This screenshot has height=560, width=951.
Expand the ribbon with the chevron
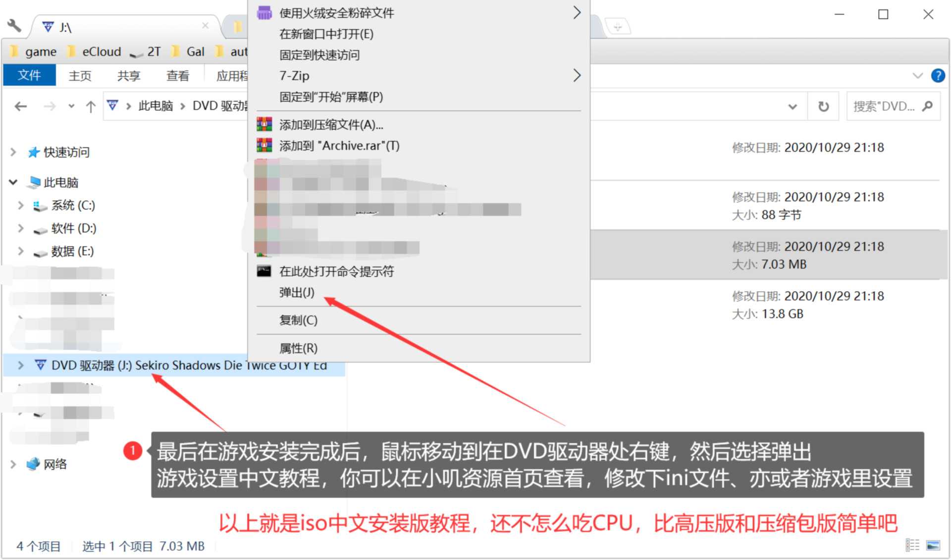point(917,76)
